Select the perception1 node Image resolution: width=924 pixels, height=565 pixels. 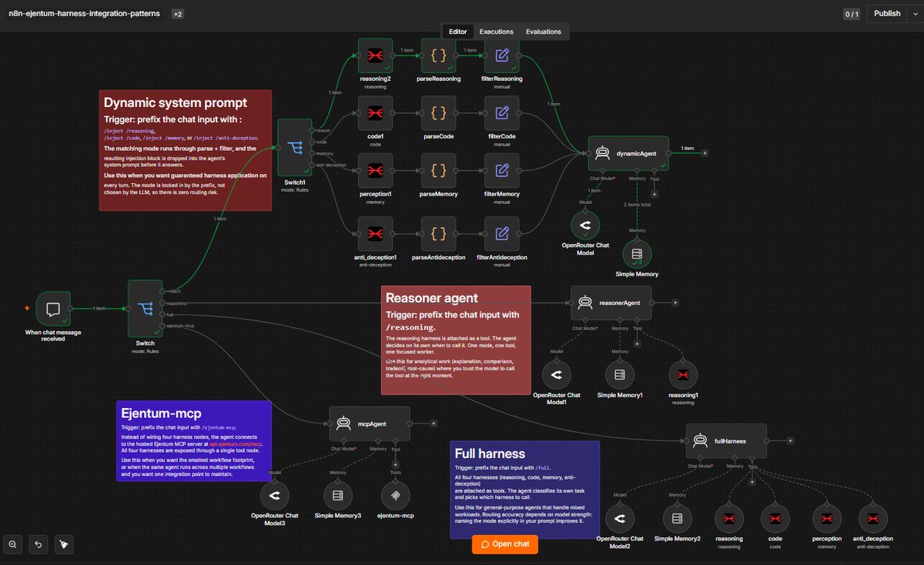click(375, 169)
